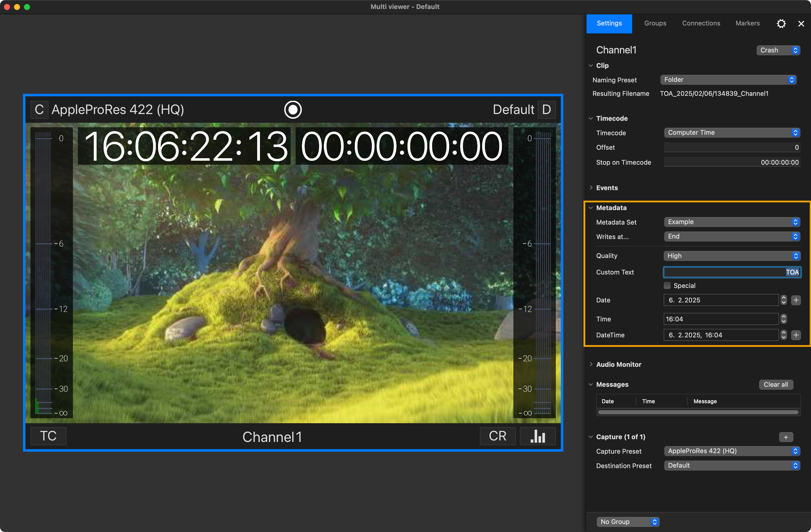
Task: Open the Timecode source dropdown
Action: tap(732, 133)
